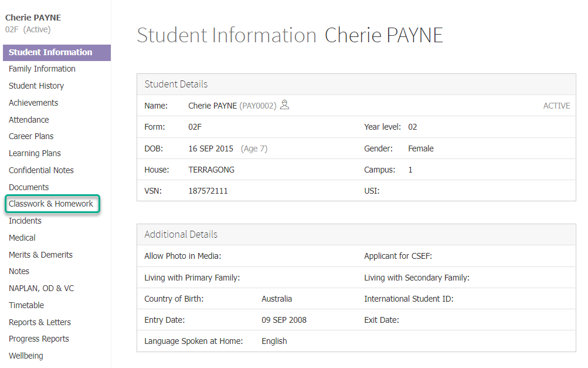The height and width of the screenshot is (368, 588).
Task: View student Incidents
Action: point(25,221)
